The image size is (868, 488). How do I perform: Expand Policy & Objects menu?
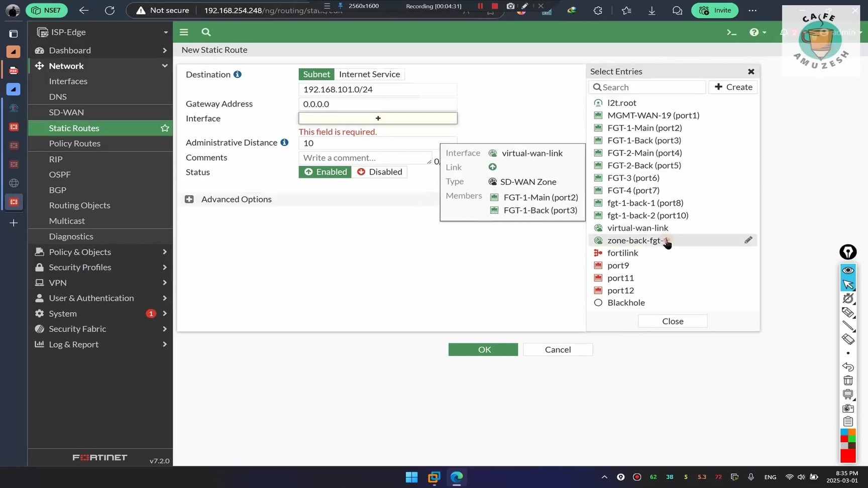100,252
